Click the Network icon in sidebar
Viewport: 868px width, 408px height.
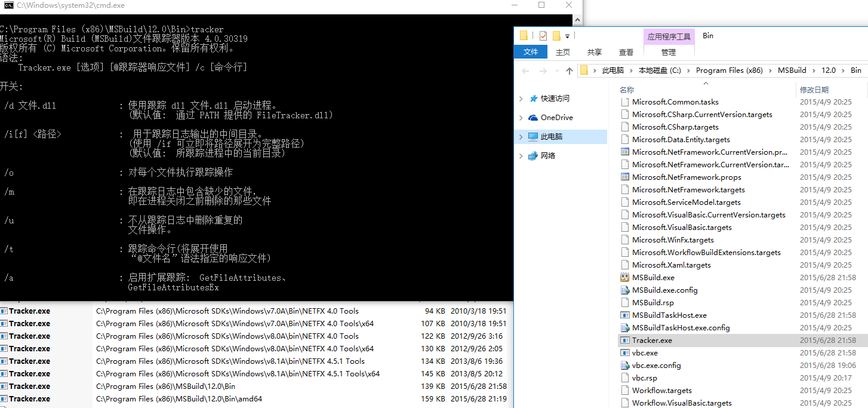pyautogui.click(x=534, y=156)
